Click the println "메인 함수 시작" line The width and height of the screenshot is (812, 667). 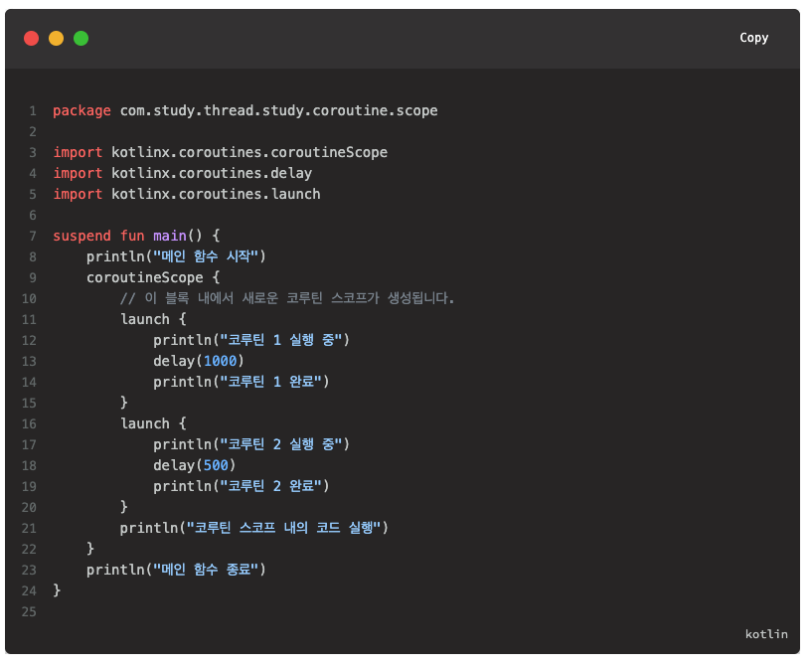click(x=176, y=256)
